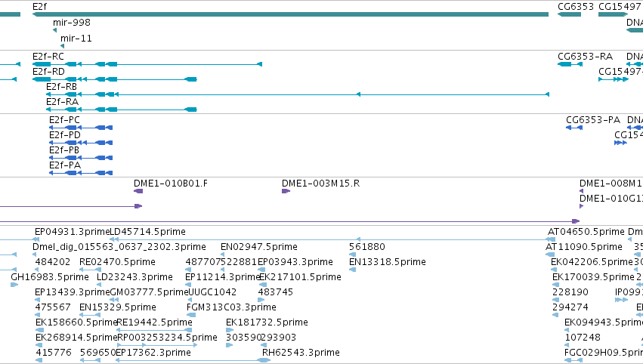Open the E2f-RC transcript

tap(147, 64)
